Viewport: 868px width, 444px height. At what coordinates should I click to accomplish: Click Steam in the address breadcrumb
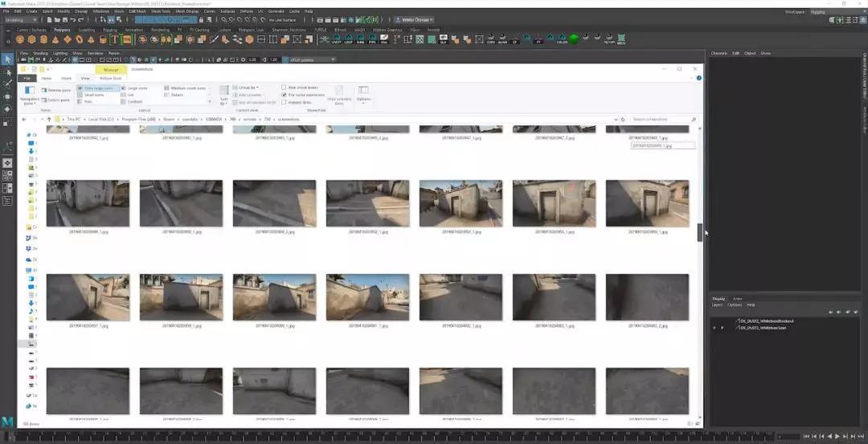click(x=169, y=120)
